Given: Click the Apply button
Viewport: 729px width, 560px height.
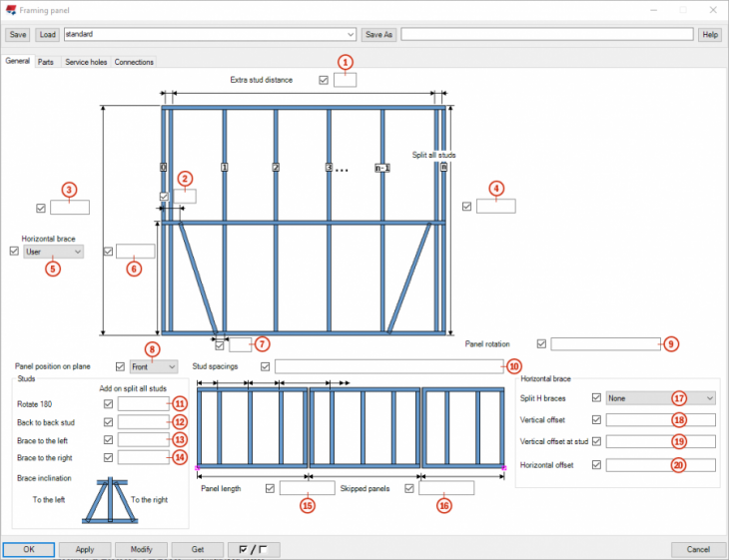Looking at the screenshot, I should point(85,549).
